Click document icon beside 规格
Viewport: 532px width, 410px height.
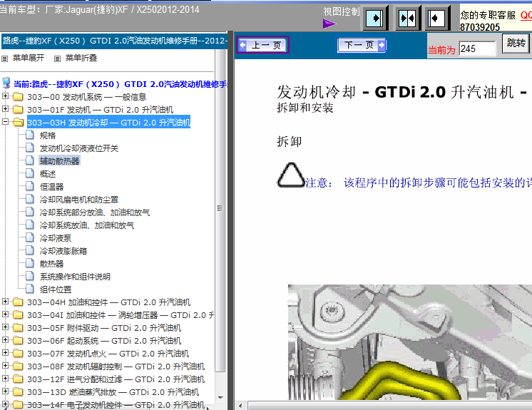coord(30,135)
